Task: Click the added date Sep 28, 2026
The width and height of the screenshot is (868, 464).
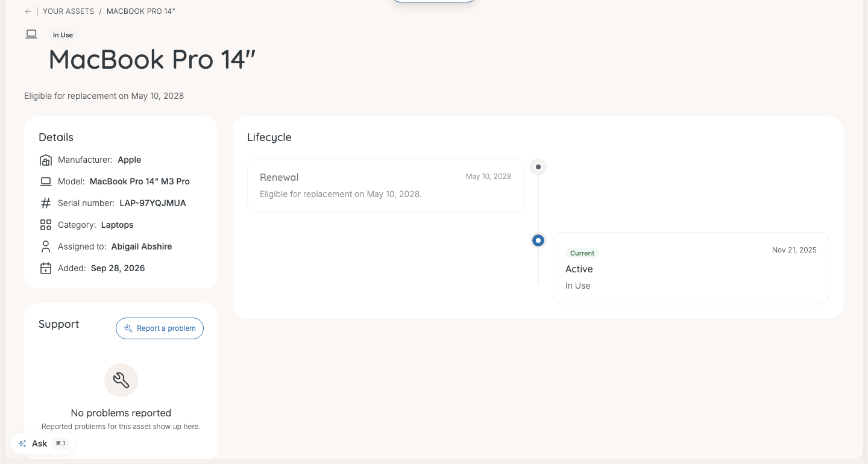Action: (x=118, y=268)
